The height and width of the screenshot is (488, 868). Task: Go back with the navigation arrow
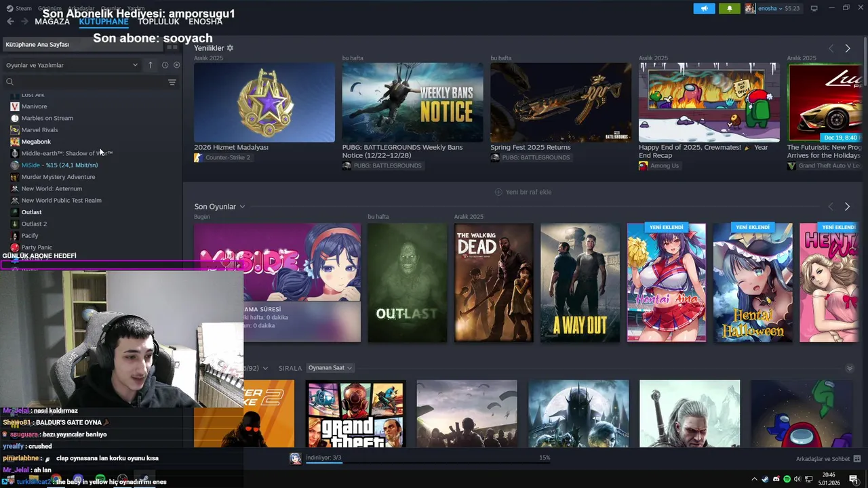[x=10, y=22]
